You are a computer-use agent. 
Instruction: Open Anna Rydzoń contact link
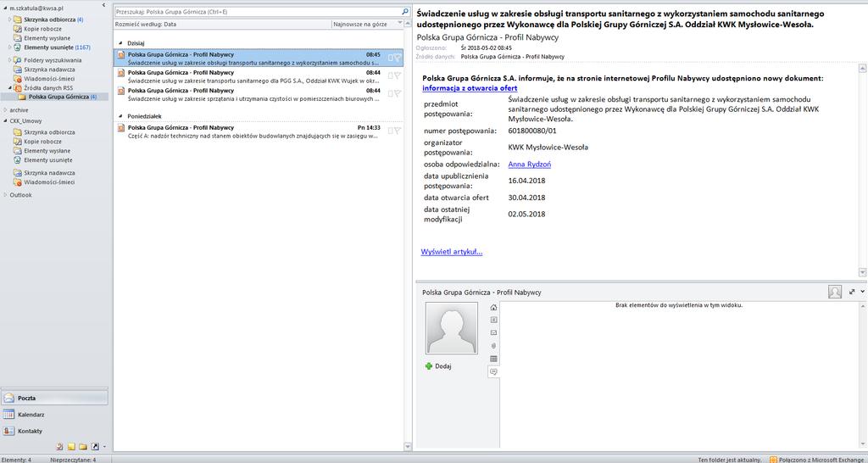tap(529, 164)
